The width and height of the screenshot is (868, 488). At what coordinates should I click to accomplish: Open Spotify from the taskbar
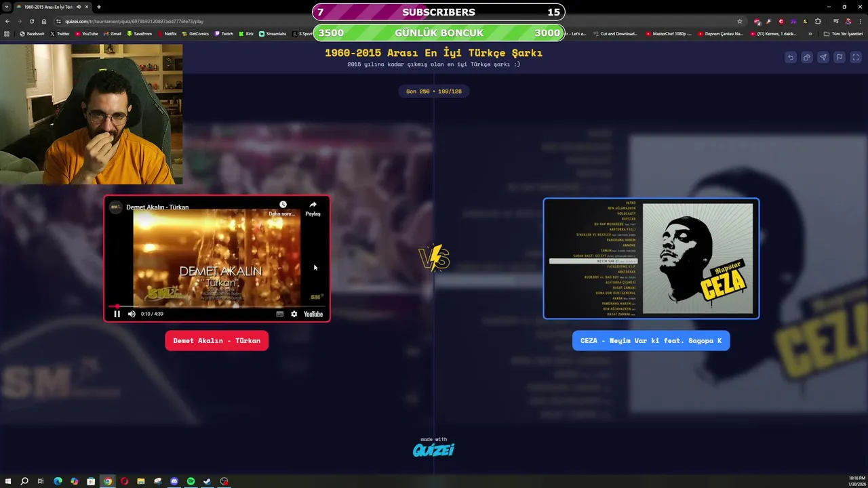click(191, 481)
